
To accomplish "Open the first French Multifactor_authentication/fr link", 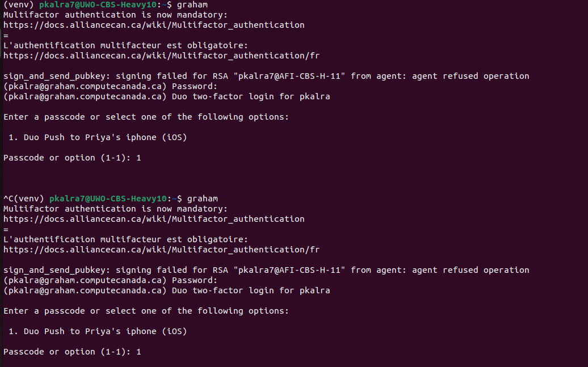I will 161,56.
